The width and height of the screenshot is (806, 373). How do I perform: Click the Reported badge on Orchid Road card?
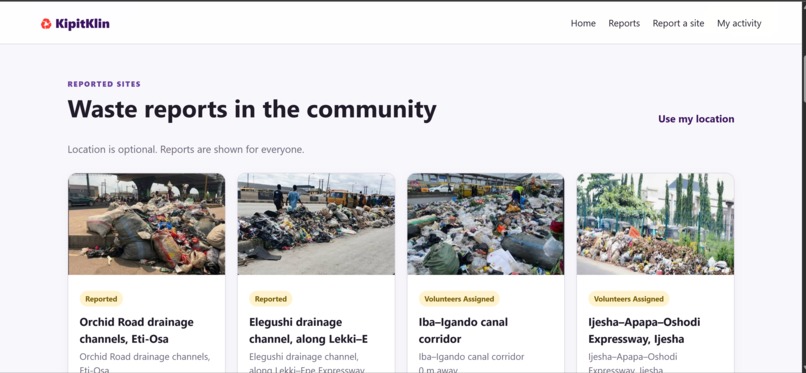pos(101,299)
